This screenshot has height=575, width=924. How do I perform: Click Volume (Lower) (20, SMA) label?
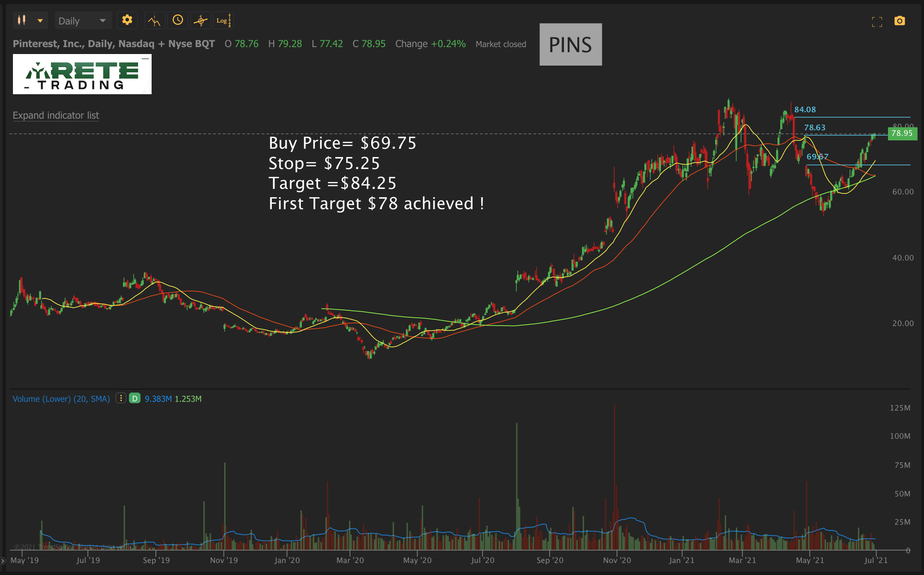click(x=61, y=399)
